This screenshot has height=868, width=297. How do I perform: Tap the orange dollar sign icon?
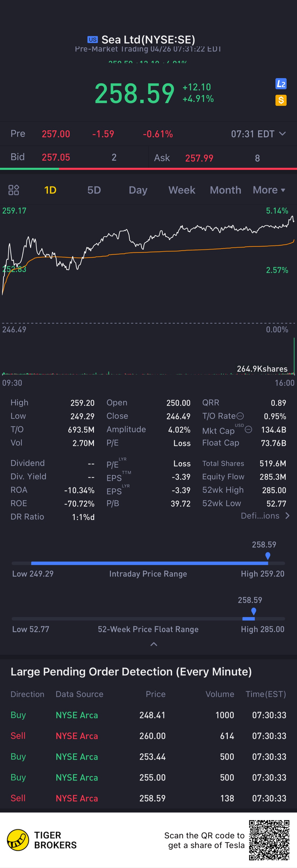click(x=281, y=100)
